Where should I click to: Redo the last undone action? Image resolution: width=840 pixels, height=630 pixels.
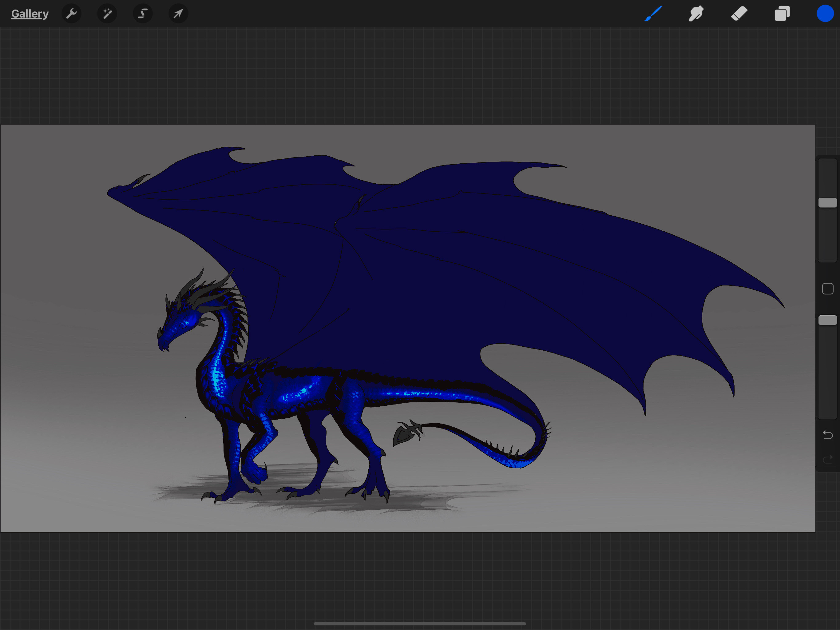828,460
